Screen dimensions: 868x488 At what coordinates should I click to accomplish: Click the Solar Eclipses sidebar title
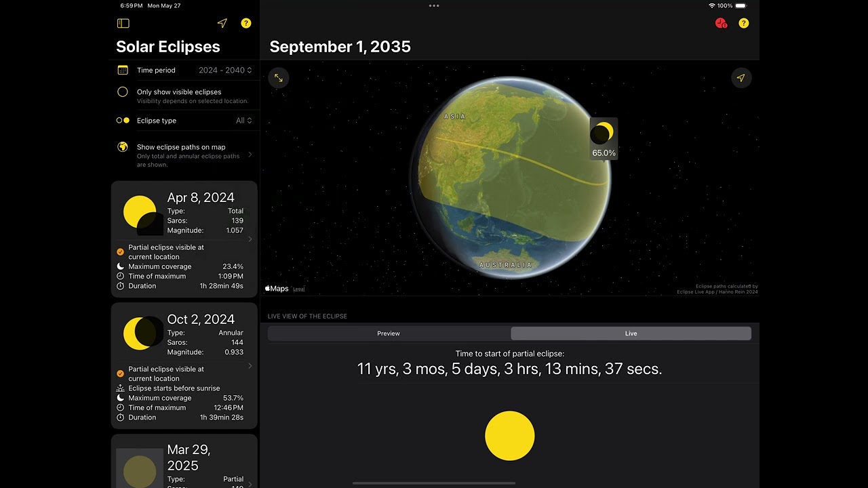click(x=168, y=47)
